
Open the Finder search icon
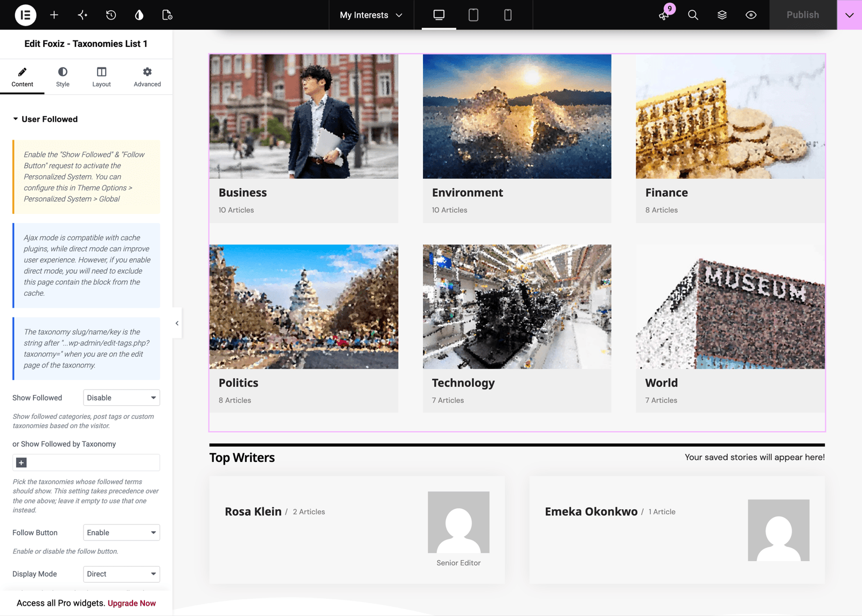693,15
